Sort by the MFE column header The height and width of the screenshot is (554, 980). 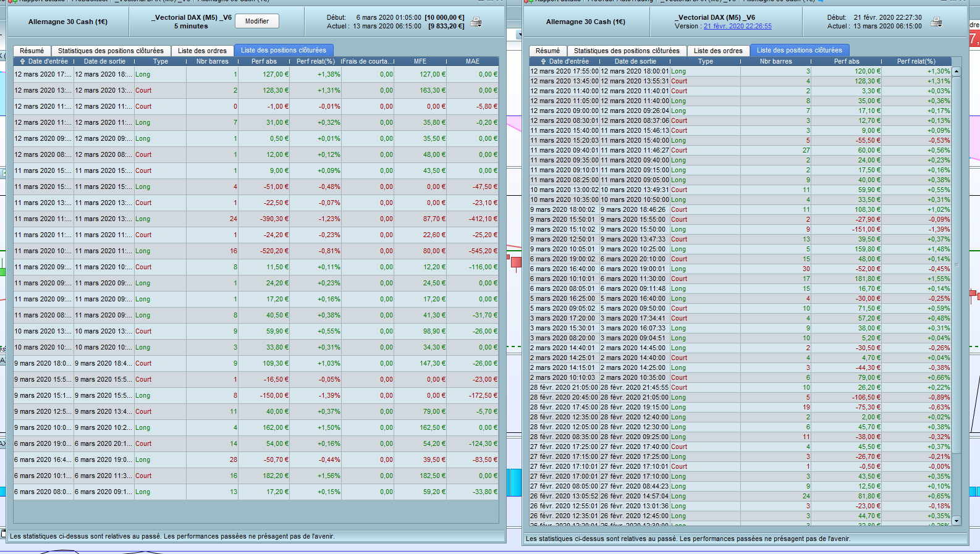tap(420, 62)
